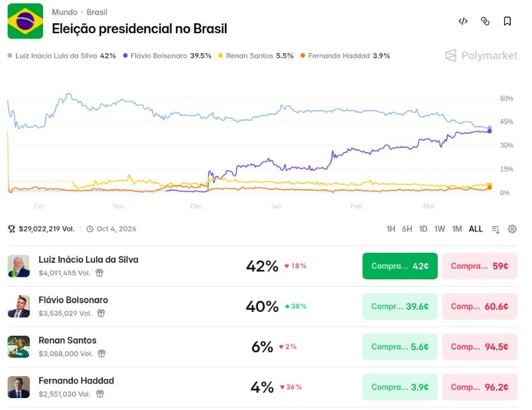Select the 1W time range
532x410 pixels.
click(440, 229)
